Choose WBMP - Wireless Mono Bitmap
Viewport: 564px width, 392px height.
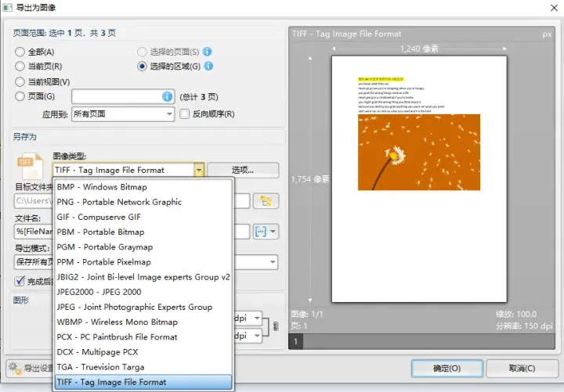tap(143, 322)
